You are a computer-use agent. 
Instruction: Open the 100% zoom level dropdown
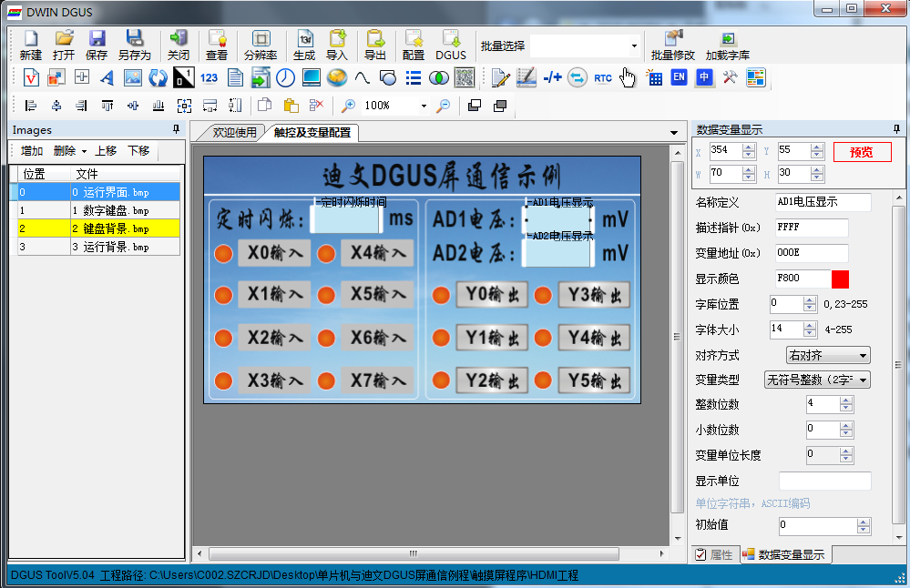point(424,106)
